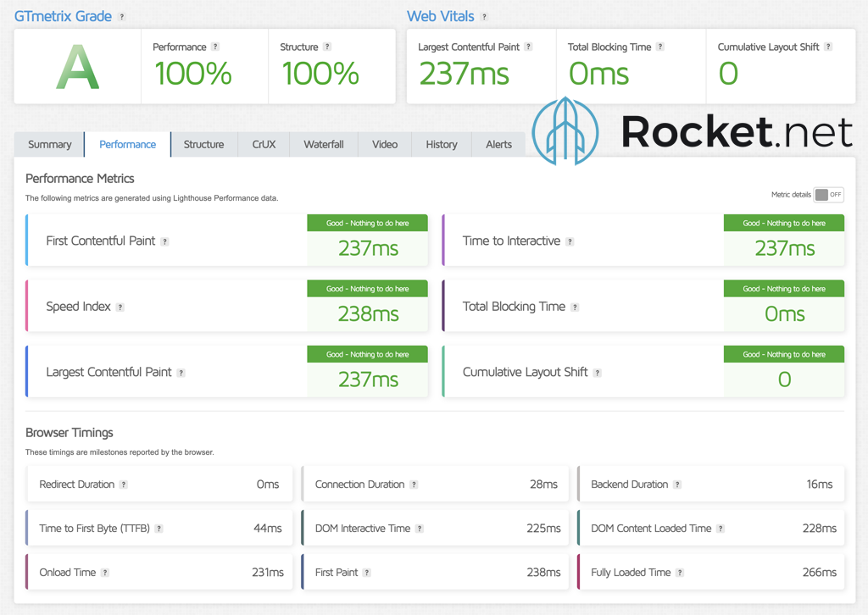The image size is (868, 615).
Task: Select the TTFB 44ms value
Action: [267, 528]
